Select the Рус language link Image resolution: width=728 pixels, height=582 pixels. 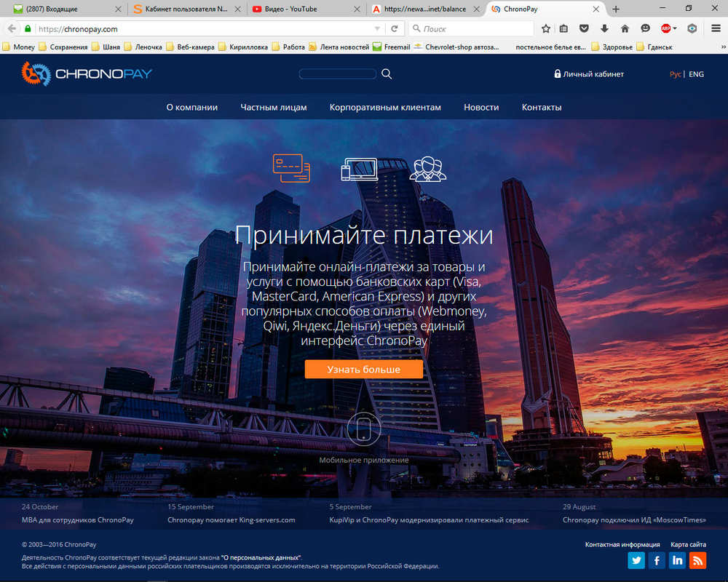click(675, 73)
